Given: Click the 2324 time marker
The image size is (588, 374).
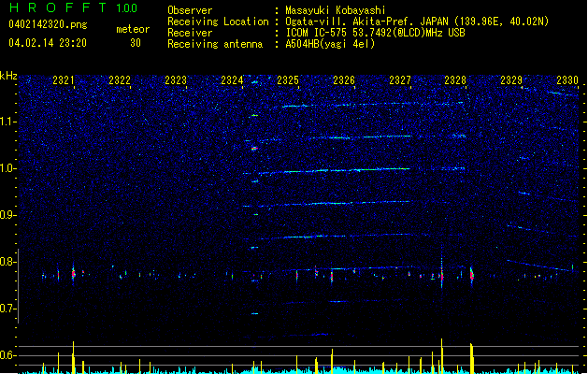Looking at the screenshot, I should pyautogui.click(x=232, y=80).
